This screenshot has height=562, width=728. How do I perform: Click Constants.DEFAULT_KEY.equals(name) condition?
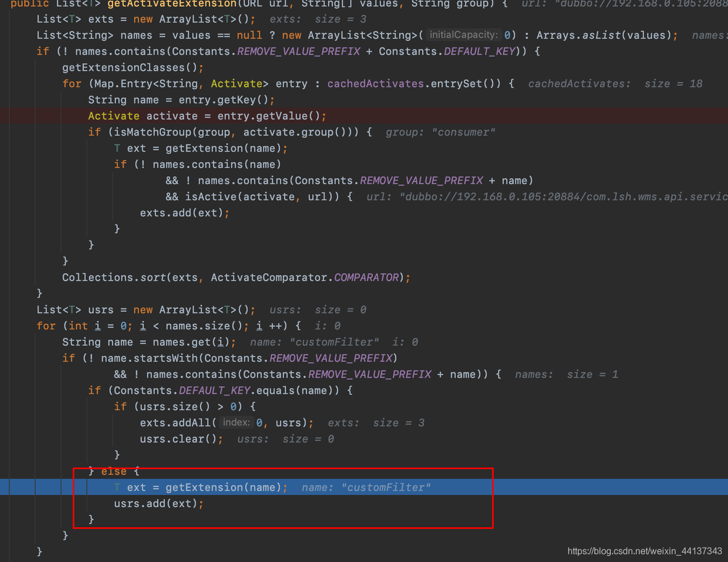[227, 391]
